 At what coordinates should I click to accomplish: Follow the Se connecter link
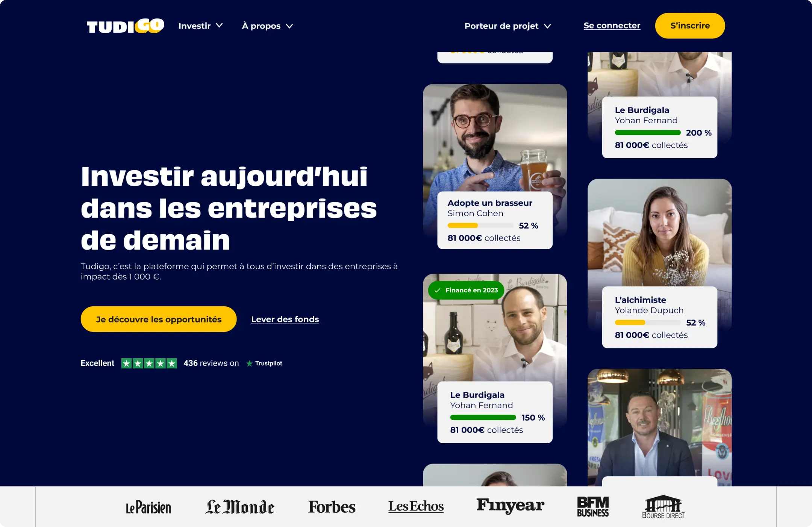(612, 26)
